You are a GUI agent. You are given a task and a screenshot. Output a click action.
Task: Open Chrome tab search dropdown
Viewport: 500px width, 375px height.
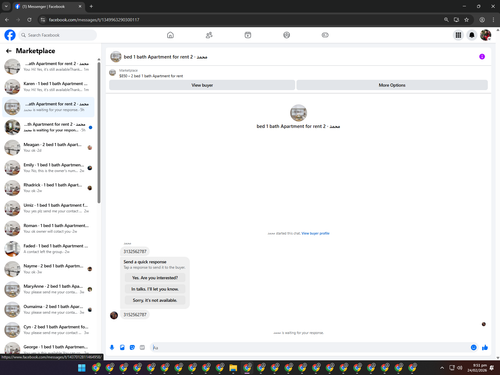[x=6, y=6]
